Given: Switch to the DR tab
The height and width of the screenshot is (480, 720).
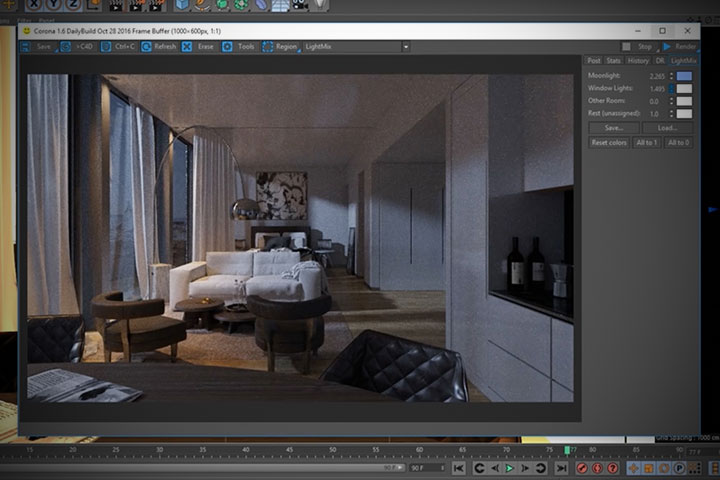Looking at the screenshot, I should tap(660, 61).
